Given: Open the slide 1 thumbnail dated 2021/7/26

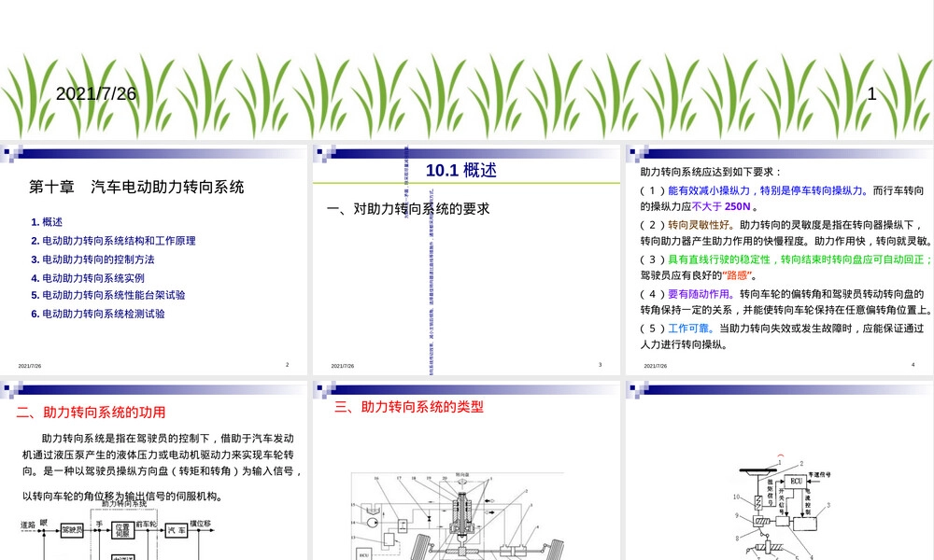Looking at the screenshot, I should coord(466,70).
